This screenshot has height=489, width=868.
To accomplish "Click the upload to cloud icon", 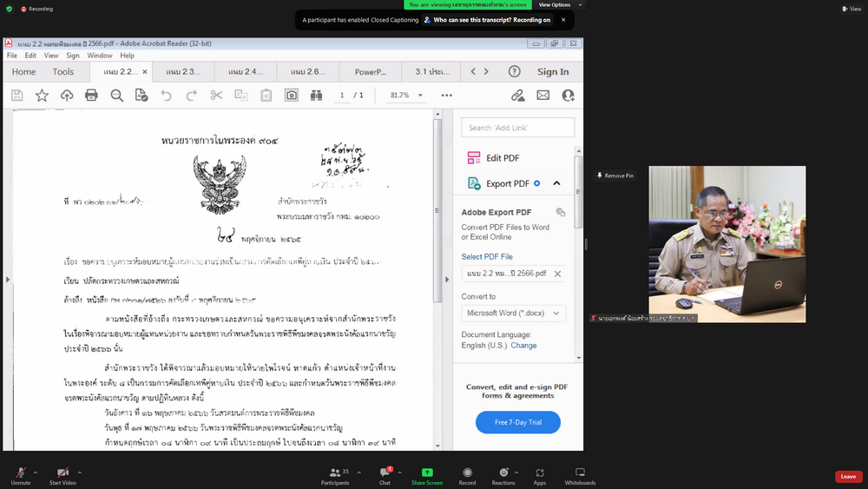I will pos(67,96).
